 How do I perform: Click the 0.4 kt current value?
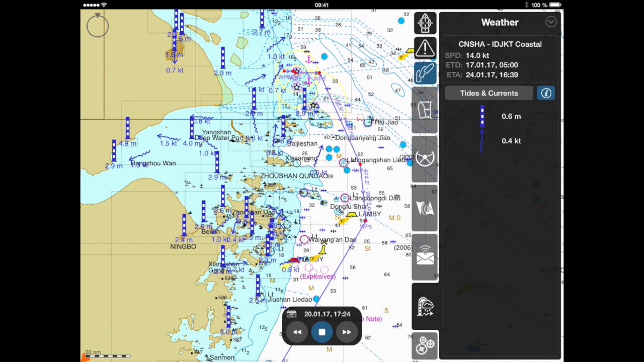[x=511, y=141]
